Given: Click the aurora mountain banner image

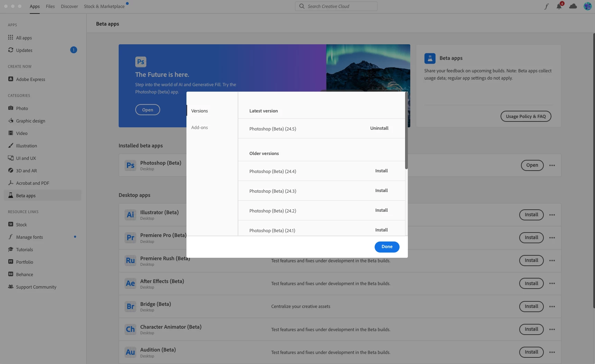Looking at the screenshot, I should [368, 68].
